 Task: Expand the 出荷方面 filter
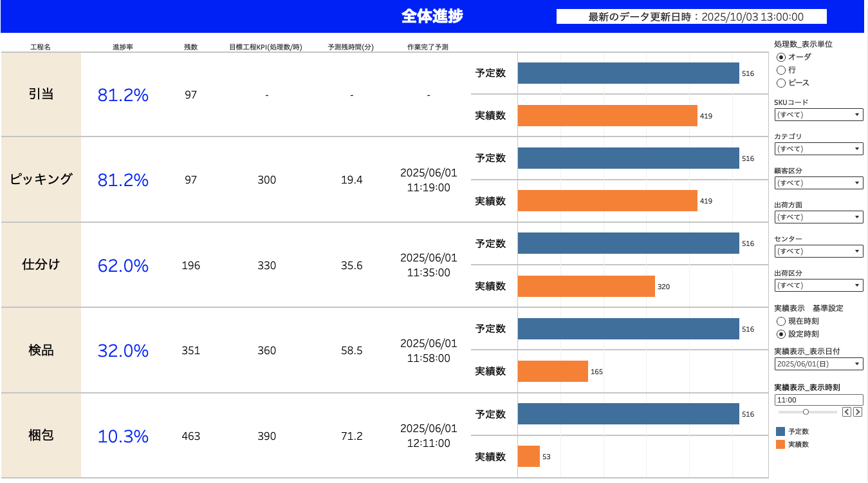(818, 217)
